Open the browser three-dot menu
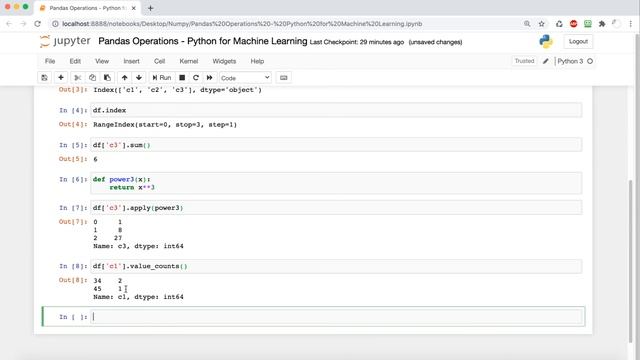 pyautogui.click(x=630, y=24)
